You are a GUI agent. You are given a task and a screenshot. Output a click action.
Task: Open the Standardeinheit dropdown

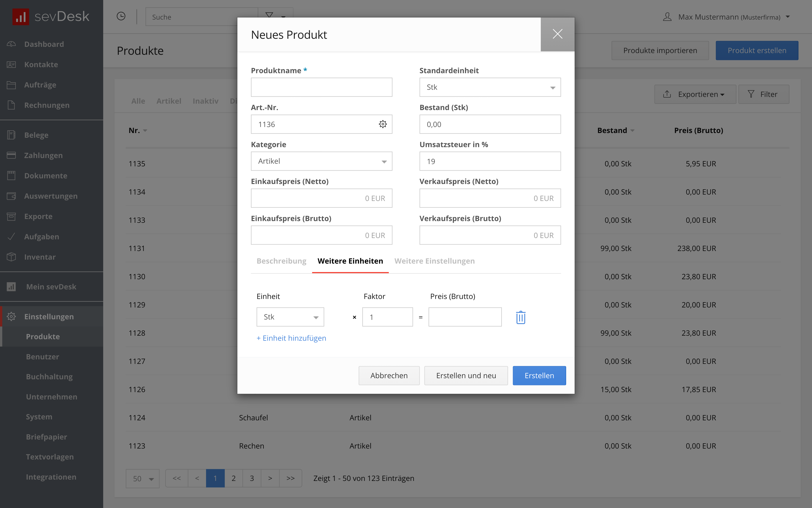490,87
